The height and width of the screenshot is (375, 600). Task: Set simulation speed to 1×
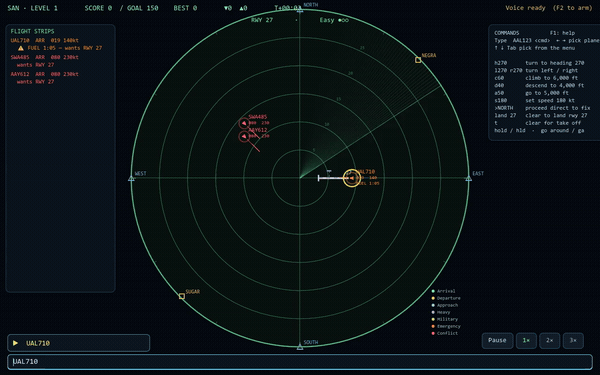coord(526,340)
